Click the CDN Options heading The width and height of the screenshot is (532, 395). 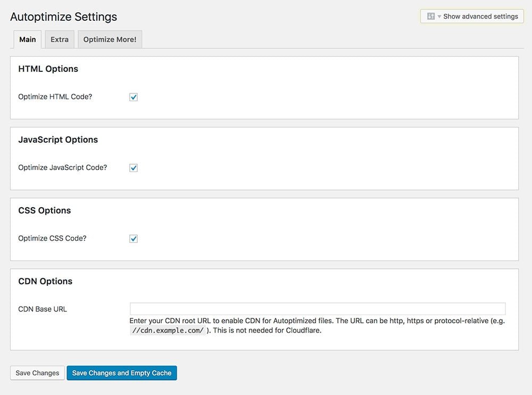click(45, 281)
